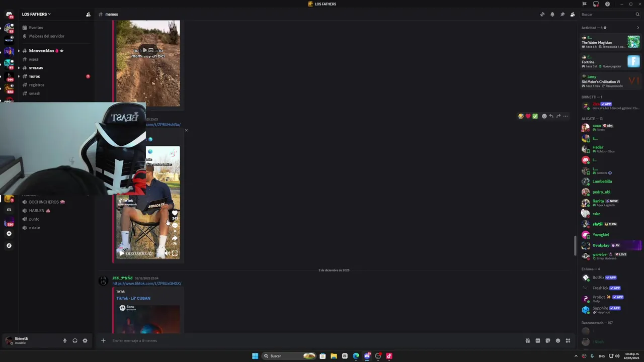Open Eventos in the channel sidebar

point(55,28)
